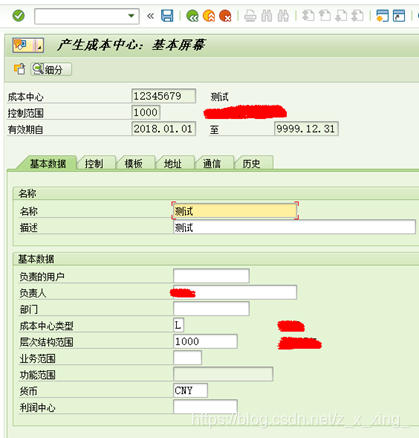Click the orange Exit icon
The image size is (419, 438).
pos(209,16)
